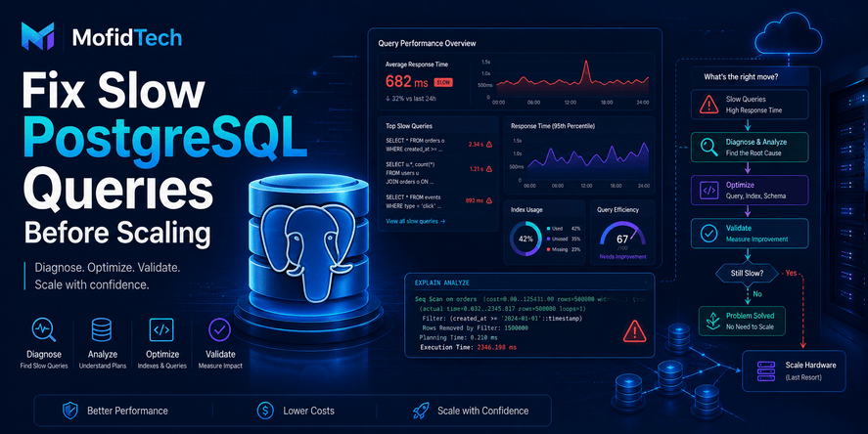Click the Execution Time 2346.198 ms line
This screenshot has width=868, height=434.
coord(469,347)
